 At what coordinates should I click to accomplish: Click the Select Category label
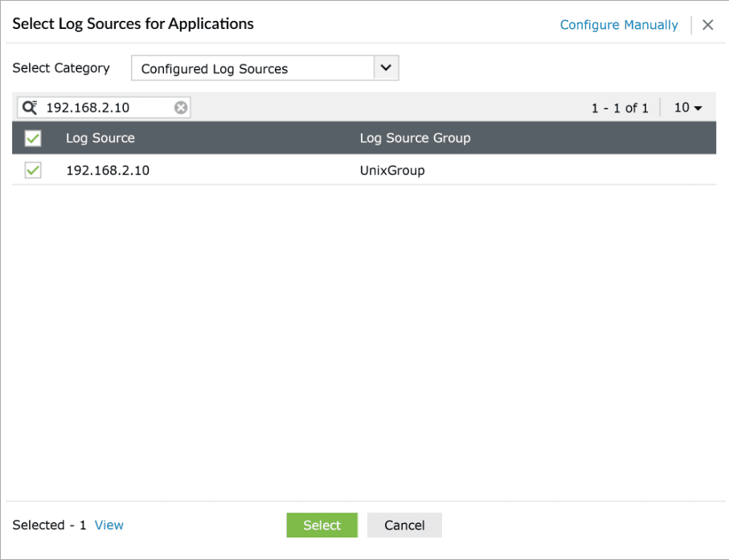tap(61, 67)
